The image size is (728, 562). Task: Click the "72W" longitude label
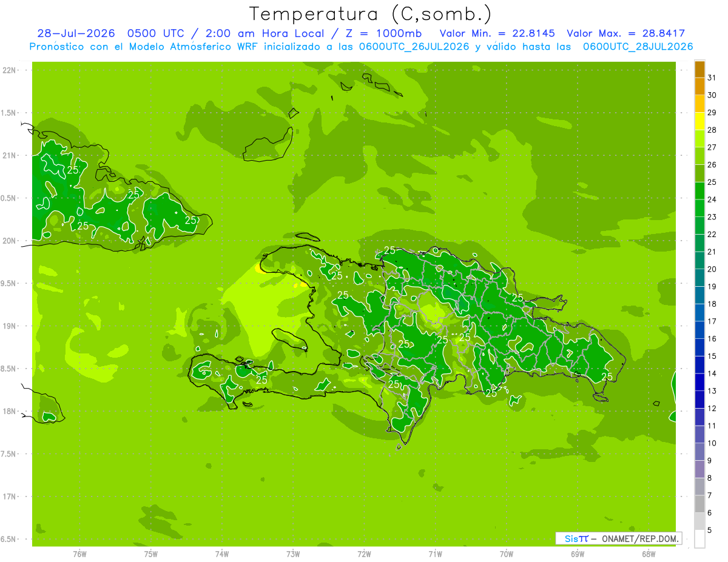tap(365, 554)
